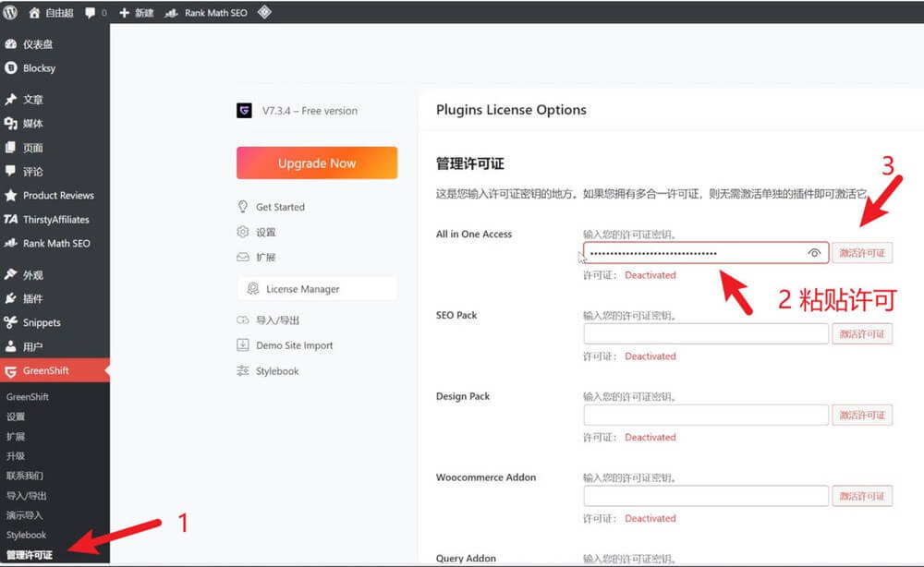Click the Plugins License Options heading
924x567 pixels.
click(511, 110)
